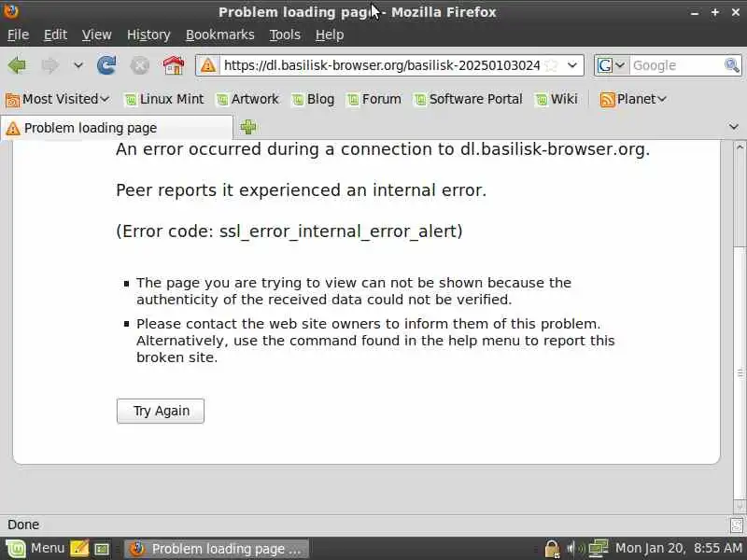The height and width of the screenshot is (560, 747).
Task: Open the History menu
Action: [x=148, y=35]
